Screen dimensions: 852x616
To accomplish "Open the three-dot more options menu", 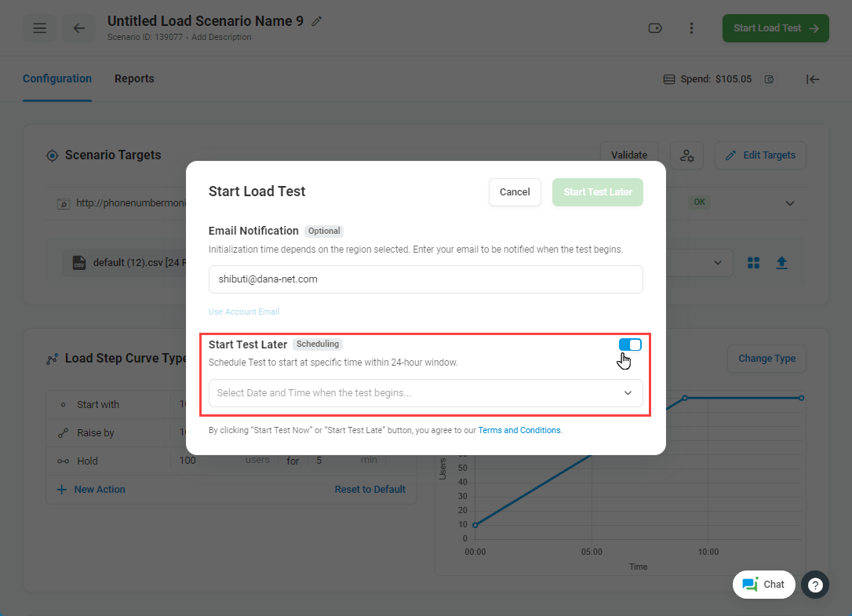I will [691, 28].
